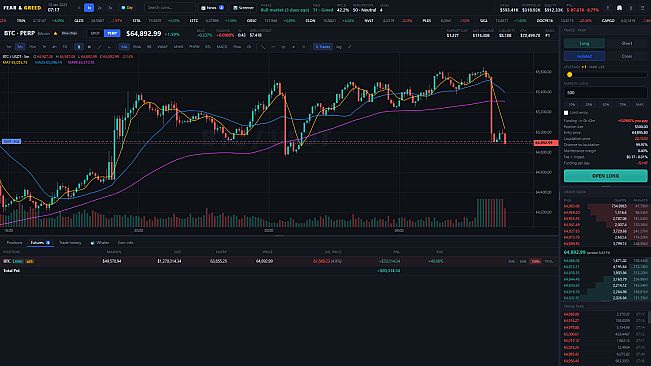Select the 1D chart timeframe
The height and width of the screenshot is (366, 651).
64,47
